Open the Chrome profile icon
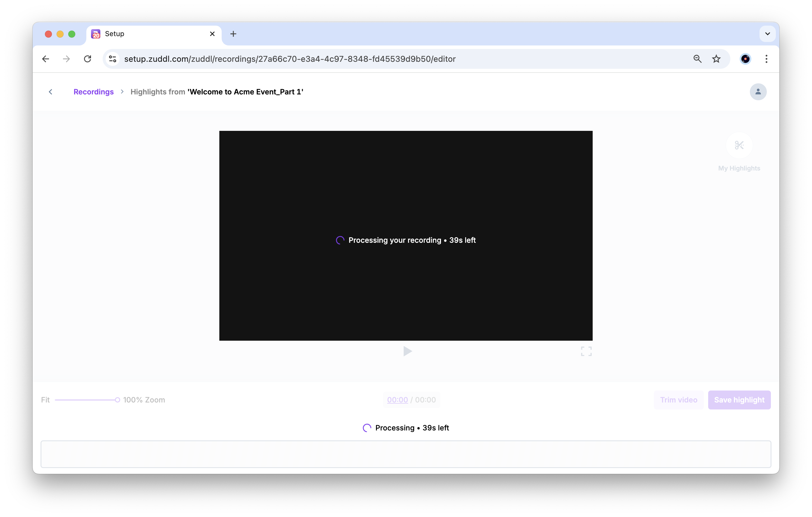Screen dimensions: 812x517 [x=745, y=59]
